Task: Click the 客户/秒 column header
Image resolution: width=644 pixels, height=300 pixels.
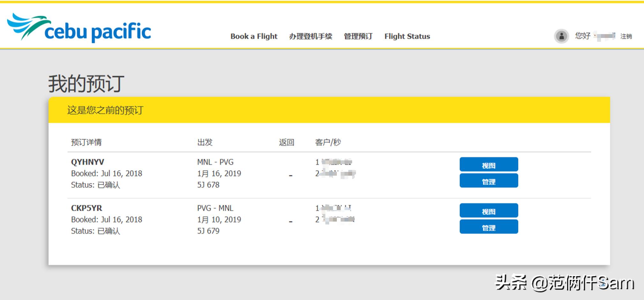Action: [x=328, y=142]
